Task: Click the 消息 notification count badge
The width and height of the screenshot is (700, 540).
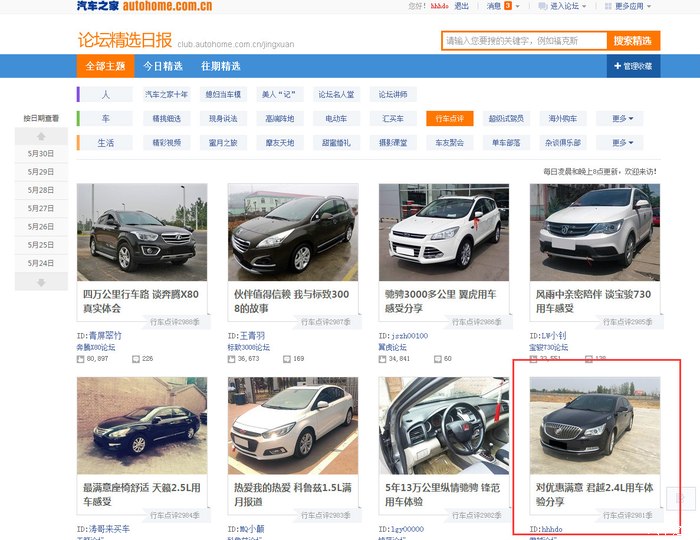Action: (509, 6)
